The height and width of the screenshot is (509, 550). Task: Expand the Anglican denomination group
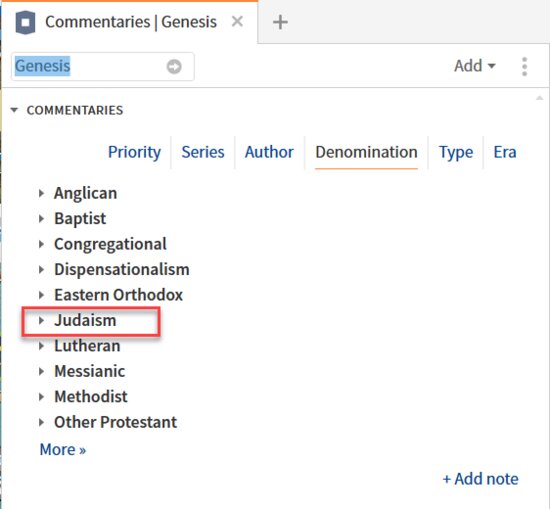[41, 193]
